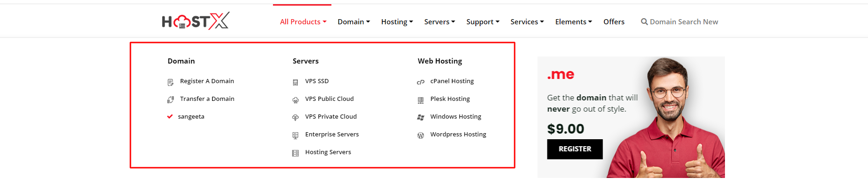Choose VPS Public Cloud link
Image resolution: width=868 pixels, height=192 pixels.
[330, 99]
